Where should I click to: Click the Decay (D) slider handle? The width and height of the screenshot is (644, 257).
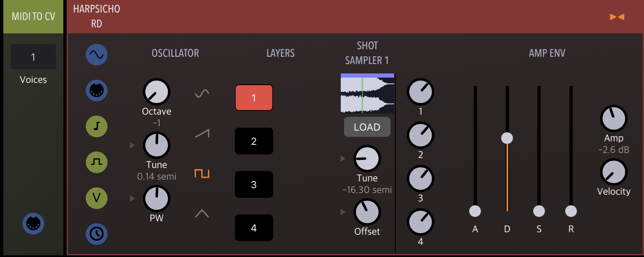507,138
